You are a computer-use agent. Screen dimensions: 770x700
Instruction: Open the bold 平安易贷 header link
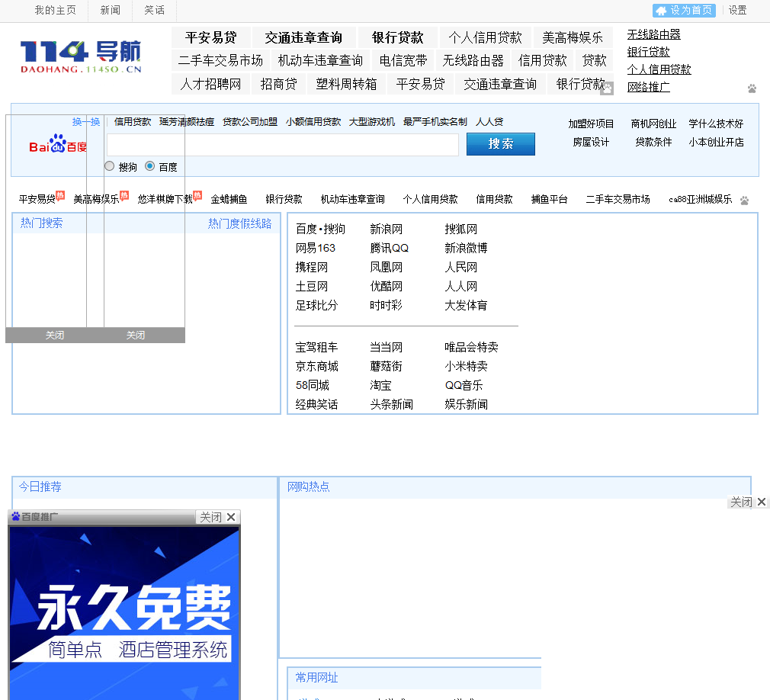click(211, 37)
